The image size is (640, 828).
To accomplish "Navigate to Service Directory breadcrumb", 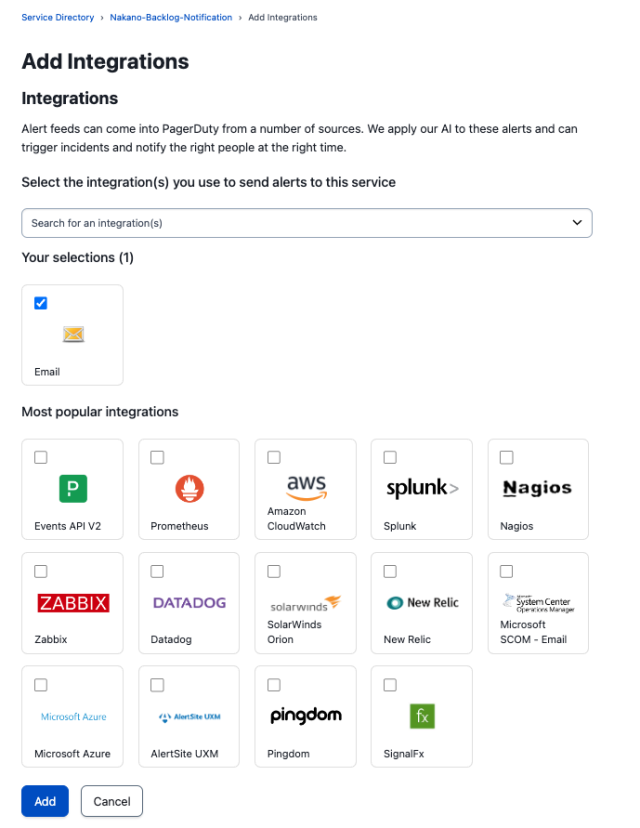I will (x=57, y=17).
